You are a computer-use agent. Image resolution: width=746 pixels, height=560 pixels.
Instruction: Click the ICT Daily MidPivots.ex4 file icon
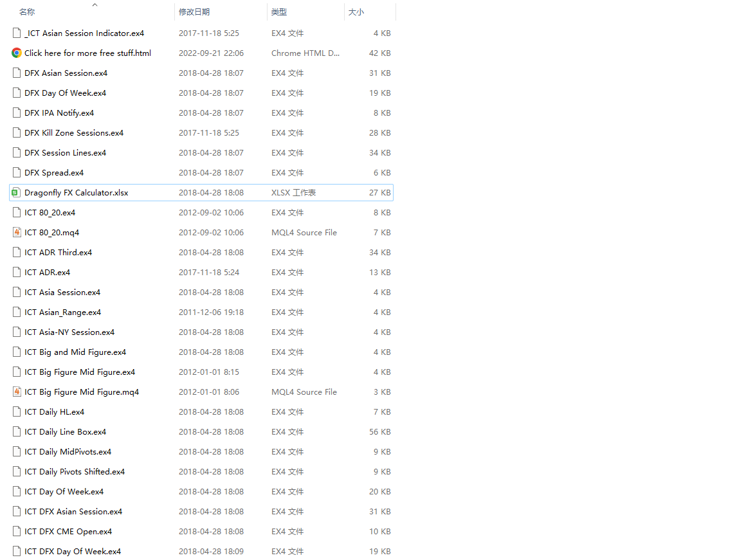17,452
